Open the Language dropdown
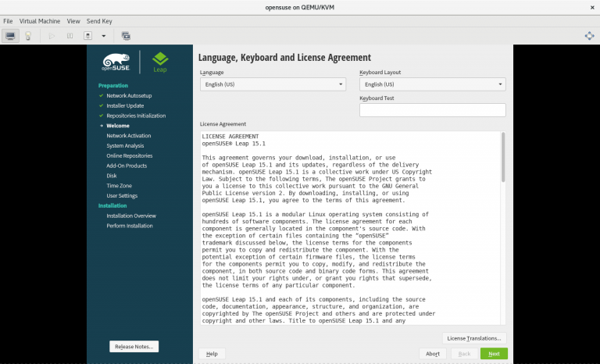This screenshot has height=364, width=600. click(x=273, y=84)
